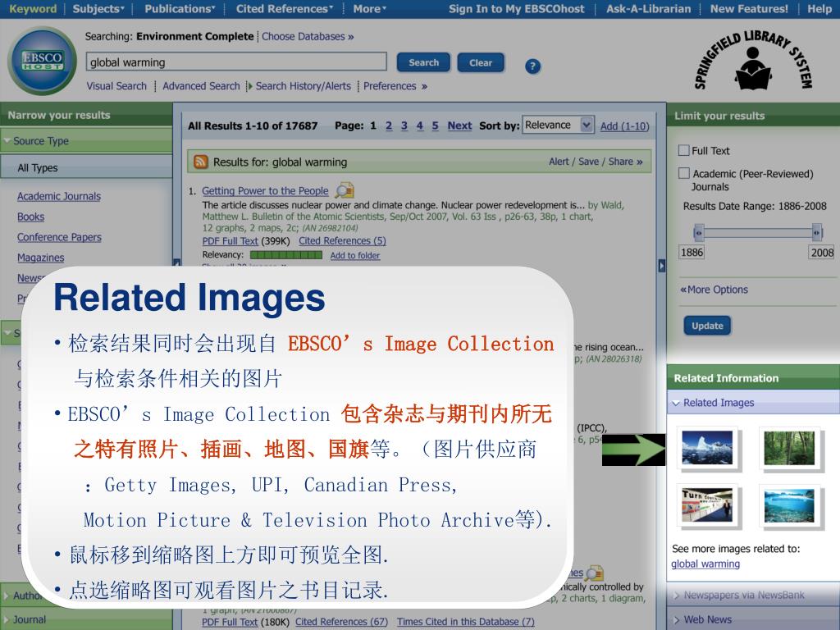The width and height of the screenshot is (840, 630).
Task: Click Add to folder link
Action: pos(354,256)
